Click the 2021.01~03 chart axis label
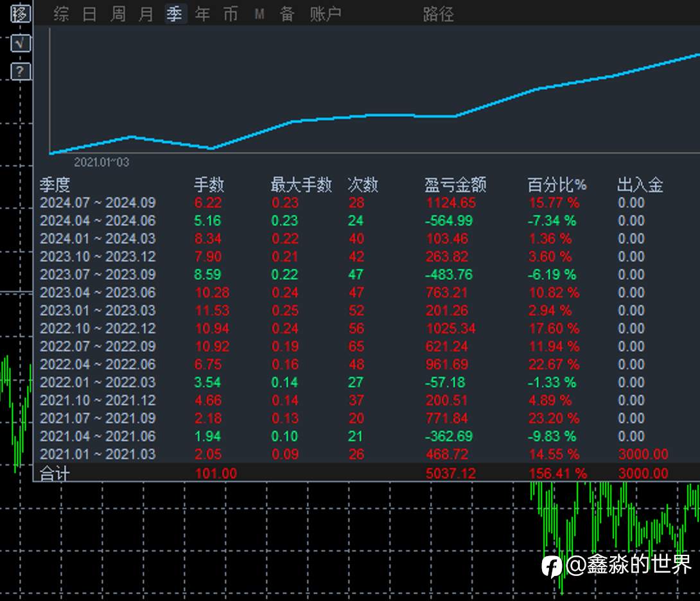The image size is (700, 601). click(101, 162)
